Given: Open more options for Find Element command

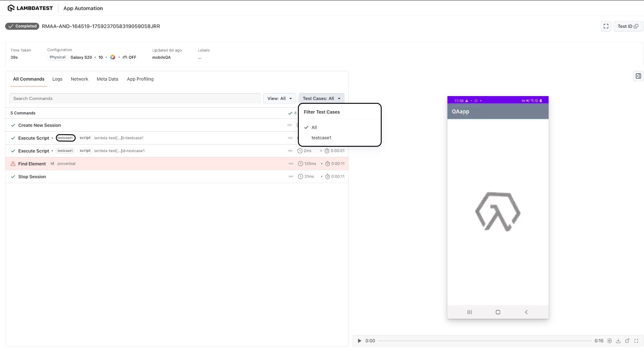Looking at the screenshot, I should (291, 164).
